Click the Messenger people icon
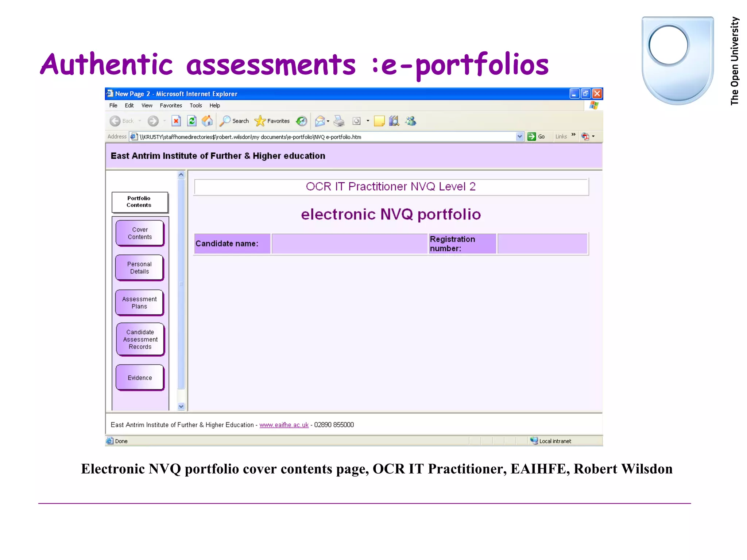 [x=411, y=121]
